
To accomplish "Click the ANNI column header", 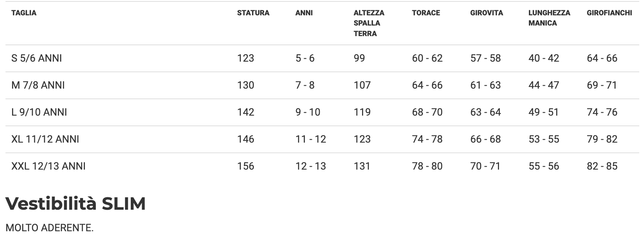I will click(304, 13).
